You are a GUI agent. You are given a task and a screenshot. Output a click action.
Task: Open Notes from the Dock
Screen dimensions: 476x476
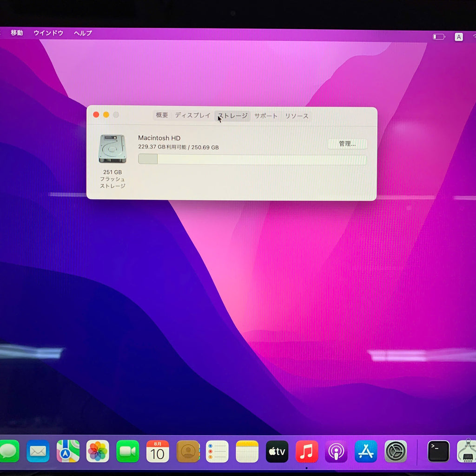(x=247, y=451)
